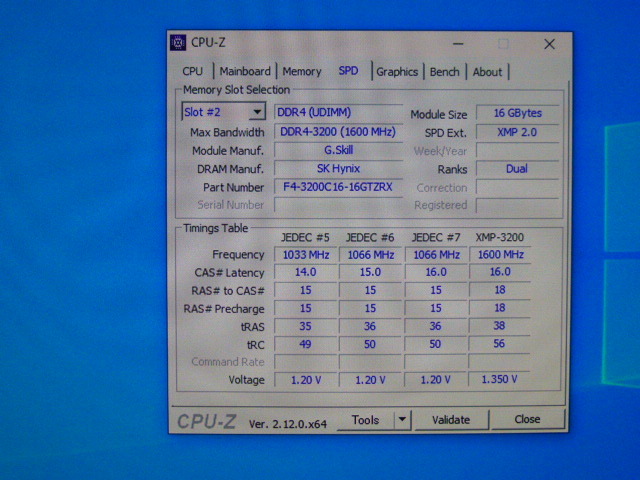Go to the Bench tab
The width and height of the screenshot is (640, 480).
[x=444, y=72]
